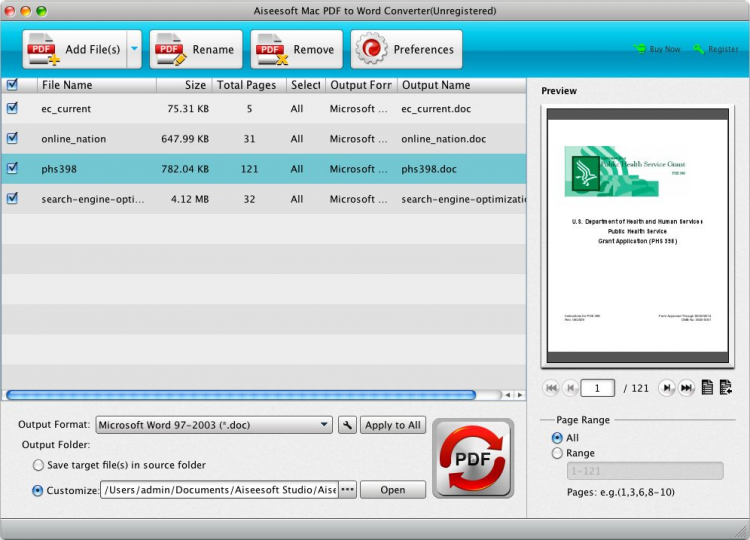Click the Add File(s) PDF button

click(x=75, y=49)
